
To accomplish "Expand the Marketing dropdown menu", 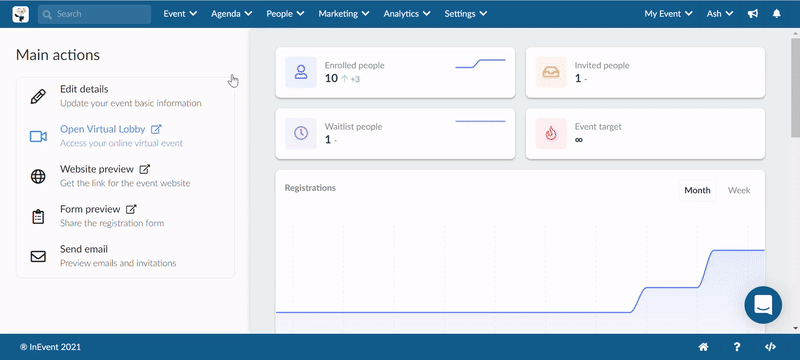I will 344,14.
